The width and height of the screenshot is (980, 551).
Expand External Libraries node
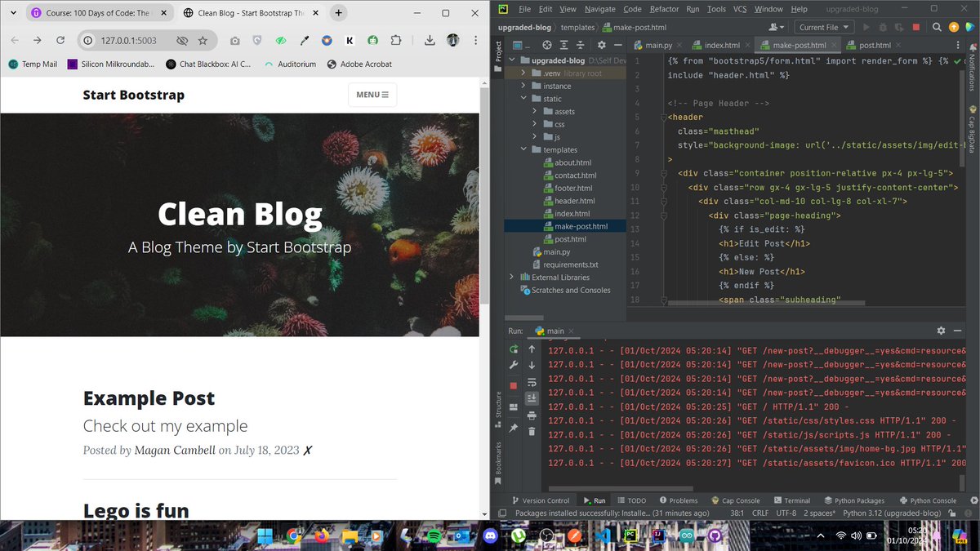tap(512, 278)
